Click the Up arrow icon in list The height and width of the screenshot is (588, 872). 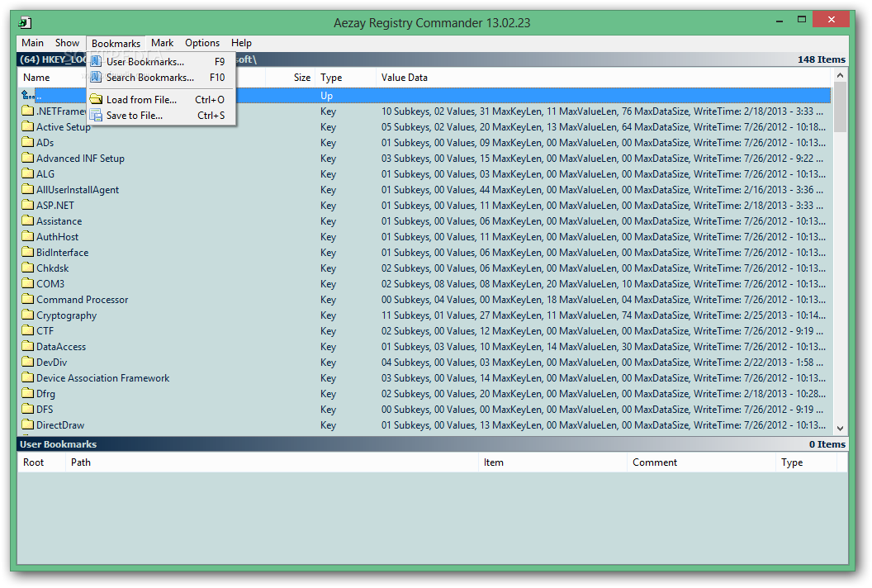pos(28,95)
